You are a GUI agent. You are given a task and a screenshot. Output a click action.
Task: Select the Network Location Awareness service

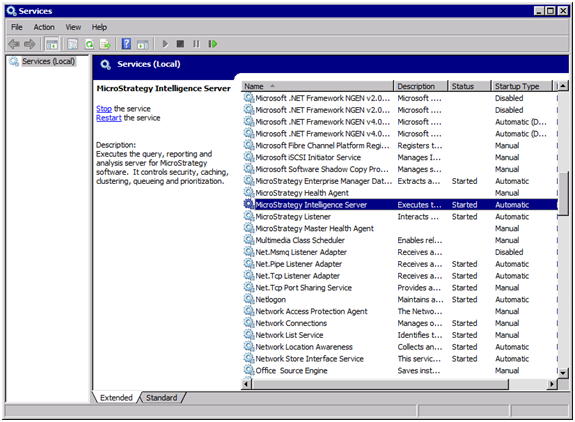[400, 346]
